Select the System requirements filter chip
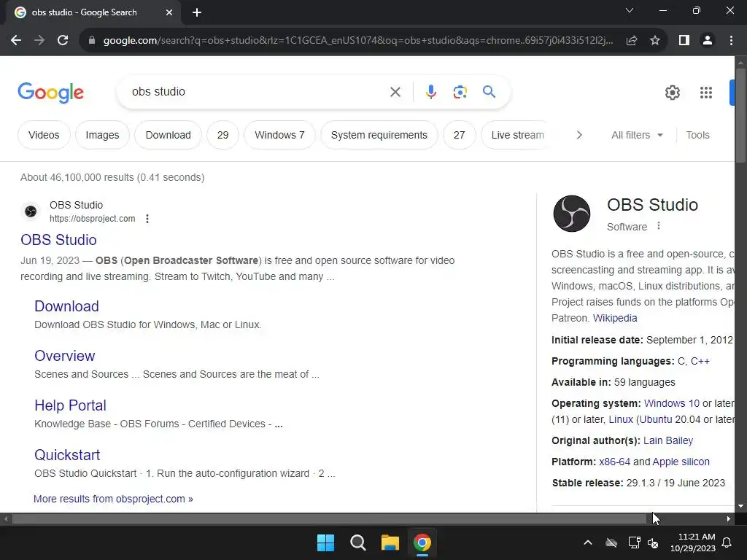 click(379, 135)
